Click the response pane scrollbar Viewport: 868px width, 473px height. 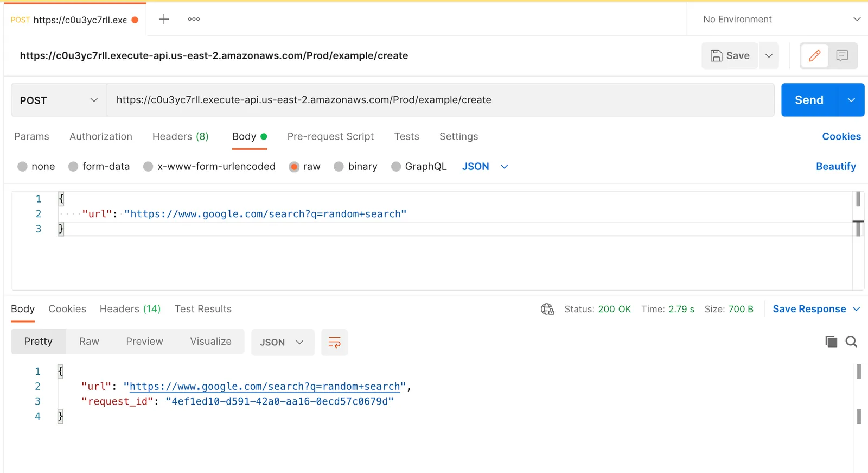pos(859,394)
